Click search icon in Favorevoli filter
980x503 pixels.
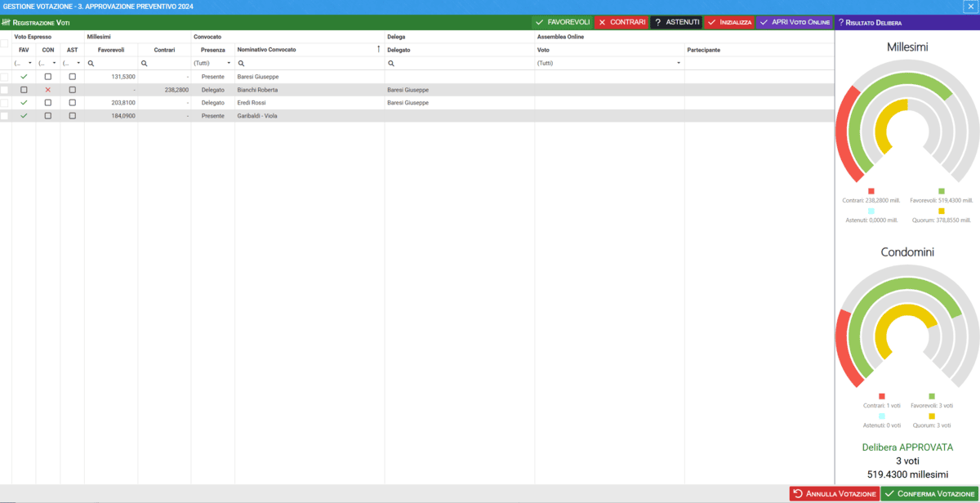coord(91,64)
